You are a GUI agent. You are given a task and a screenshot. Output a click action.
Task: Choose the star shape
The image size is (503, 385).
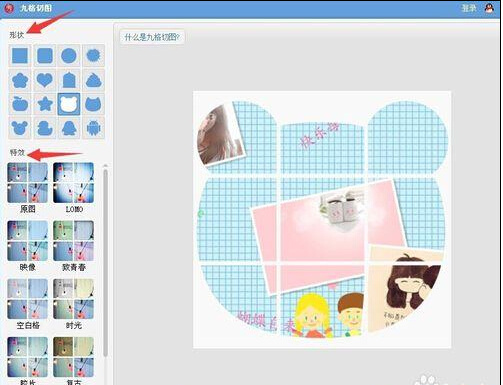pyautogui.click(x=45, y=104)
